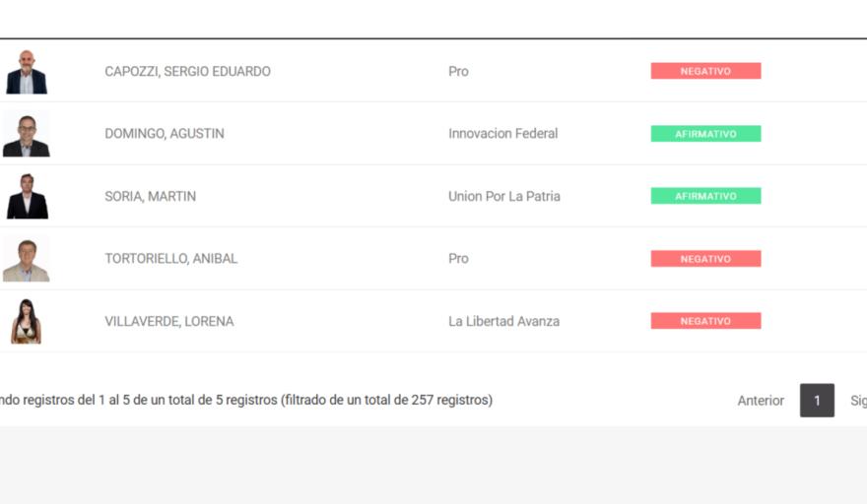Click the Innovacion Federal bloc text
867x504 pixels.
[502, 134]
